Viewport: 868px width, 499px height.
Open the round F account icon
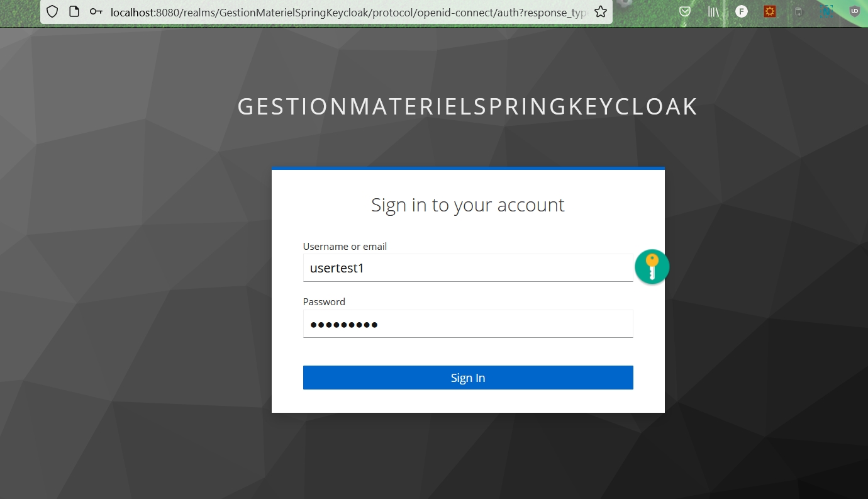pos(742,11)
